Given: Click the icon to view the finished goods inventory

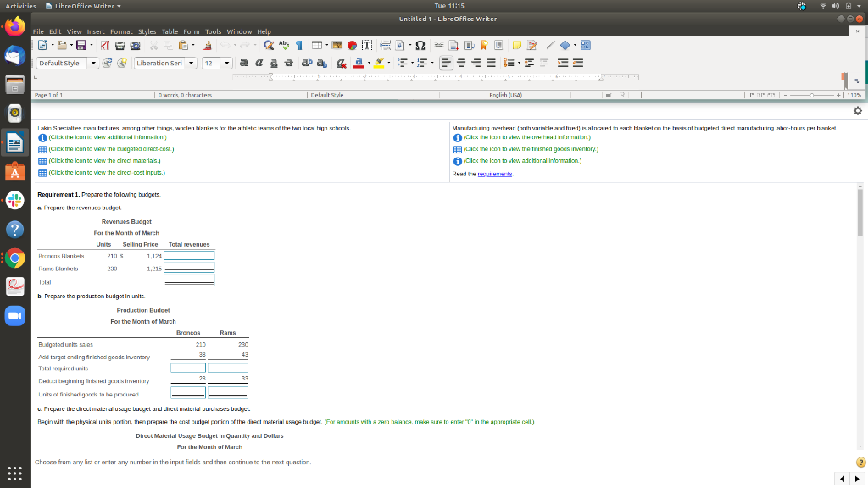Looking at the screenshot, I should pyautogui.click(x=457, y=149).
